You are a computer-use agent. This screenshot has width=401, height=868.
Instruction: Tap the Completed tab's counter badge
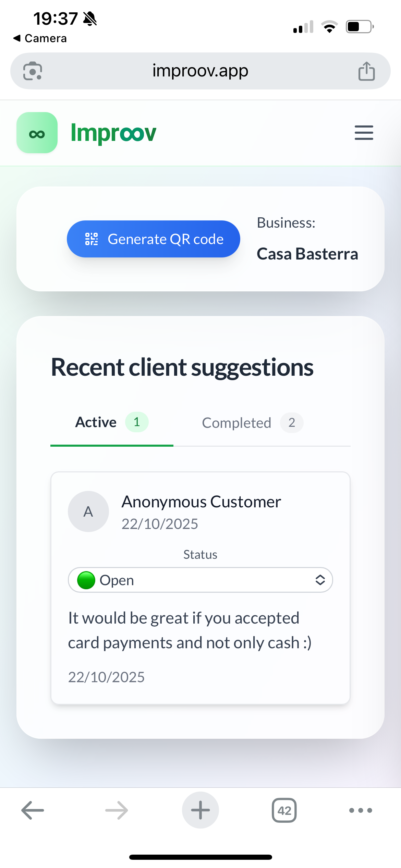292,422
